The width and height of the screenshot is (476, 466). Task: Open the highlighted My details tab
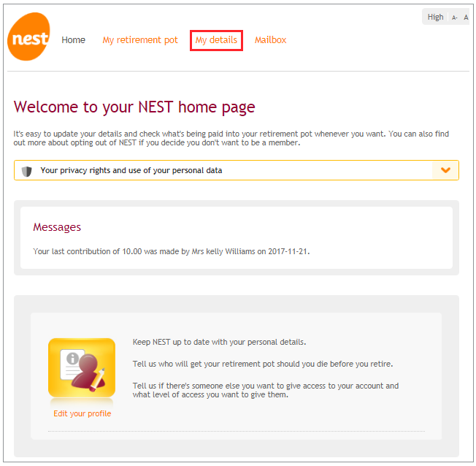216,40
